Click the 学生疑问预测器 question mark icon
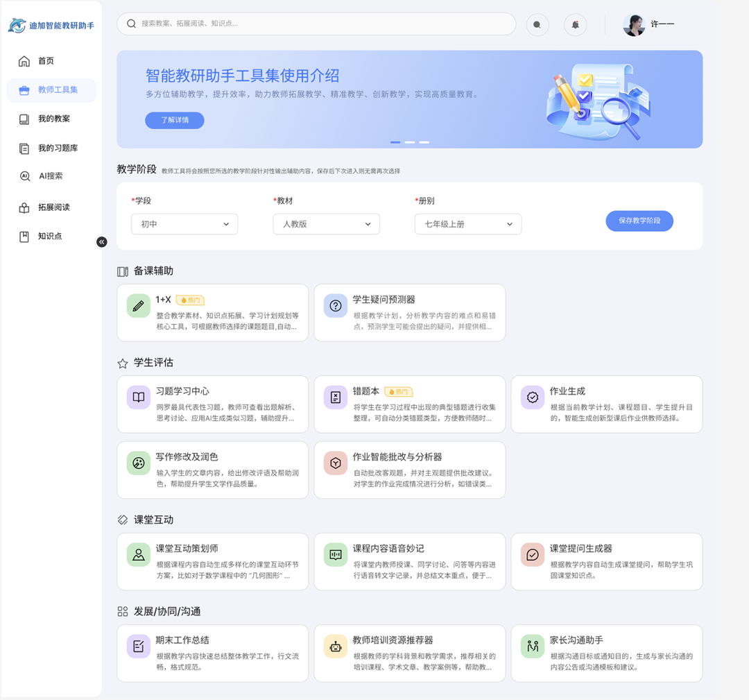Viewport: 749px width, 700px height. click(x=336, y=306)
